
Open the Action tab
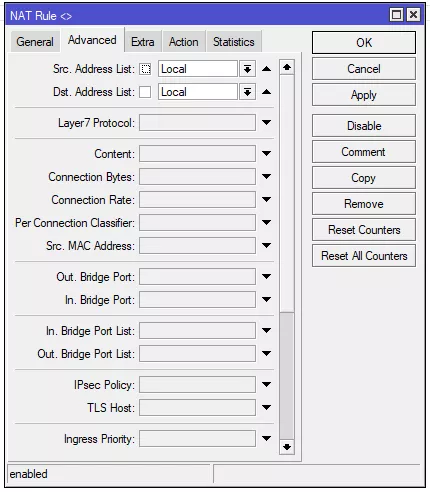[184, 42]
